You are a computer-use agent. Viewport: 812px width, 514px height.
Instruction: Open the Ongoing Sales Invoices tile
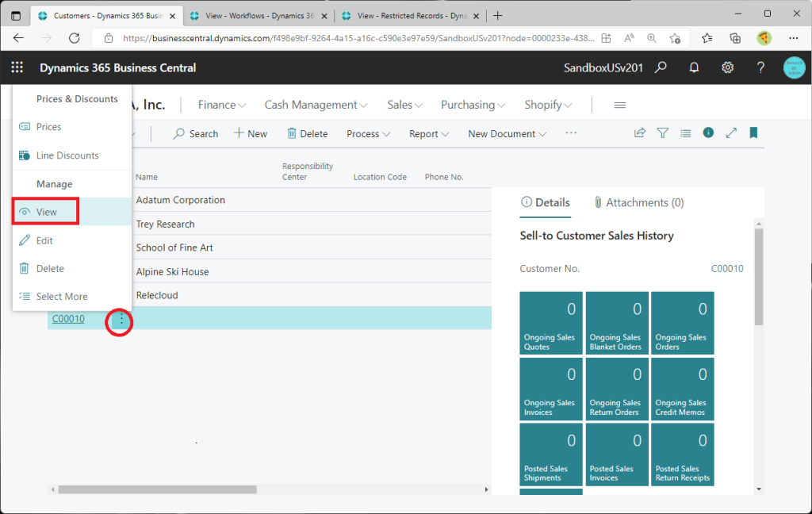pos(551,389)
